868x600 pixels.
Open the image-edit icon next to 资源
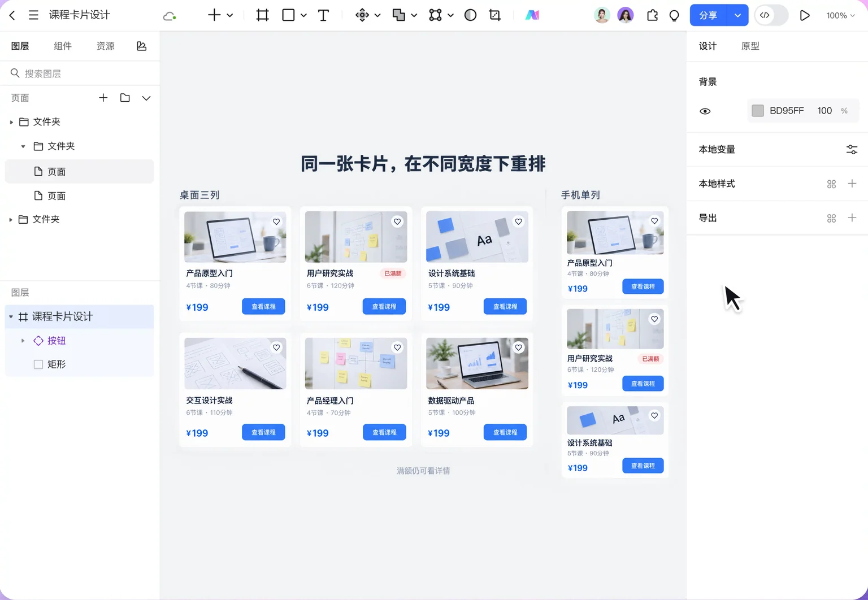[141, 46]
